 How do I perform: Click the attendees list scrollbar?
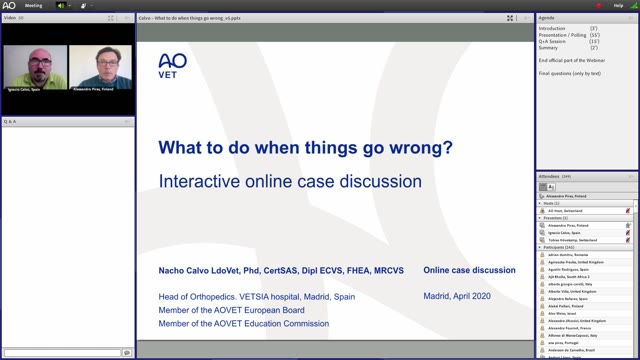click(635, 278)
